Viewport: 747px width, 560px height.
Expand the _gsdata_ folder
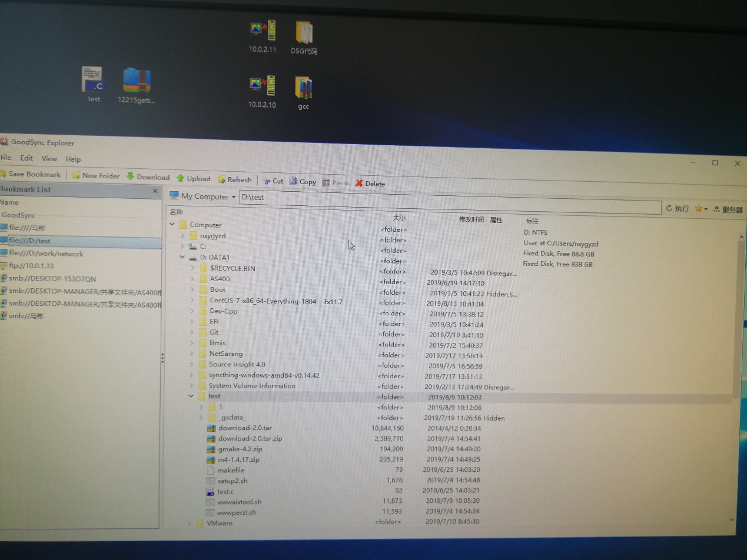coord(201,418)
